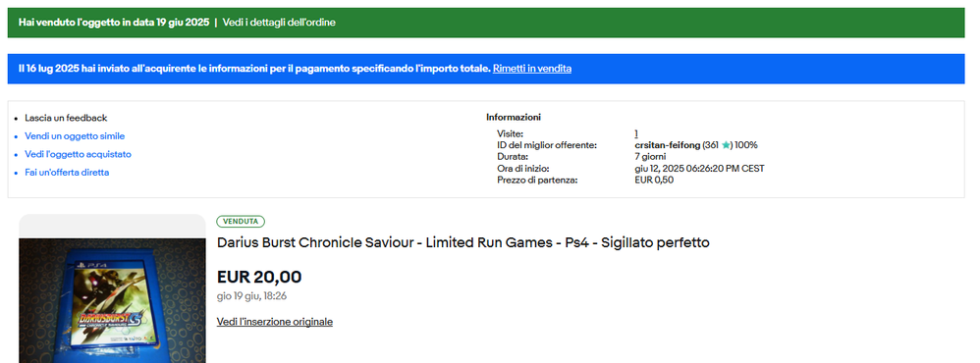The width and height of the screenshot is (980, 363).
Task: Open Vedi i dettagli dell'ordine
Action: (279, 23)
